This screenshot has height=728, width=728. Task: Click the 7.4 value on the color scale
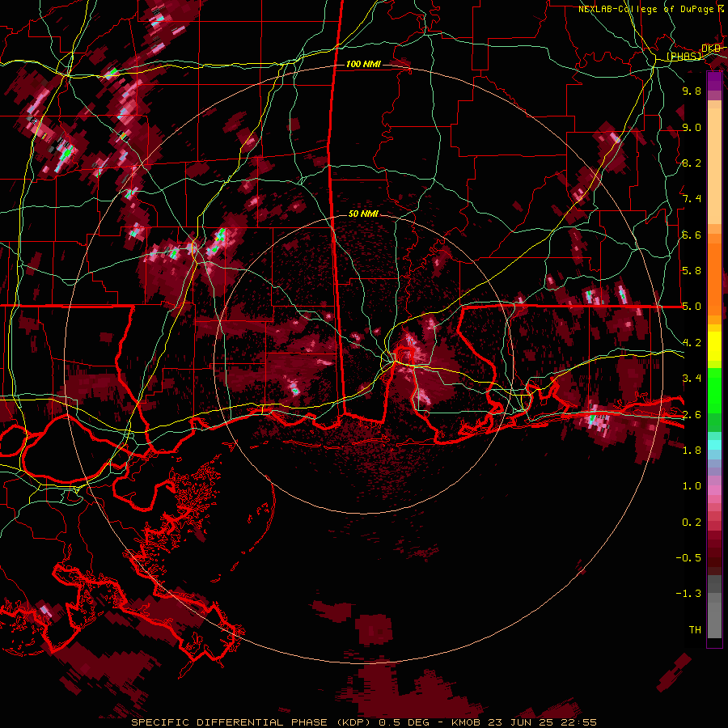pyautogui.click(x=692, y=199)
